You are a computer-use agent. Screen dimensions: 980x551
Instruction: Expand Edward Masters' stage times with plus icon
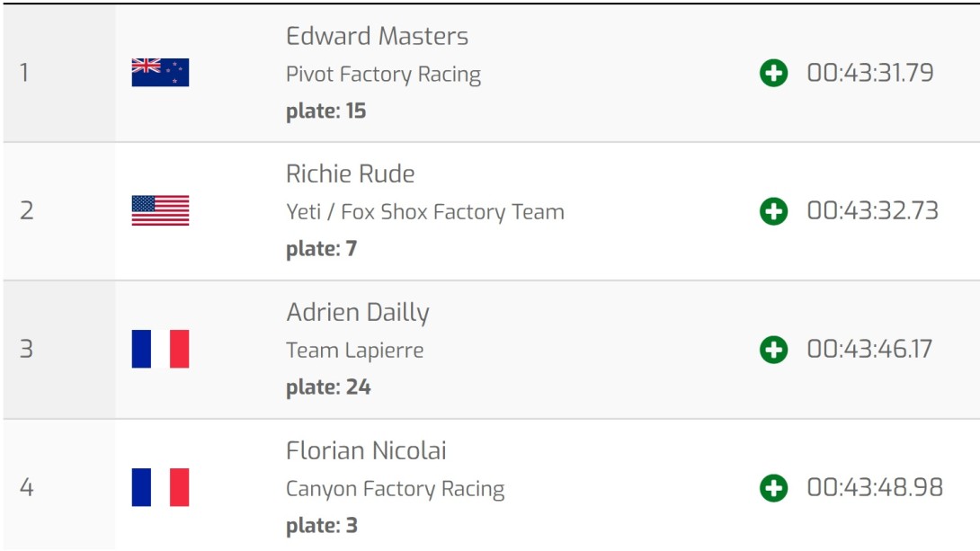[773, 73]
